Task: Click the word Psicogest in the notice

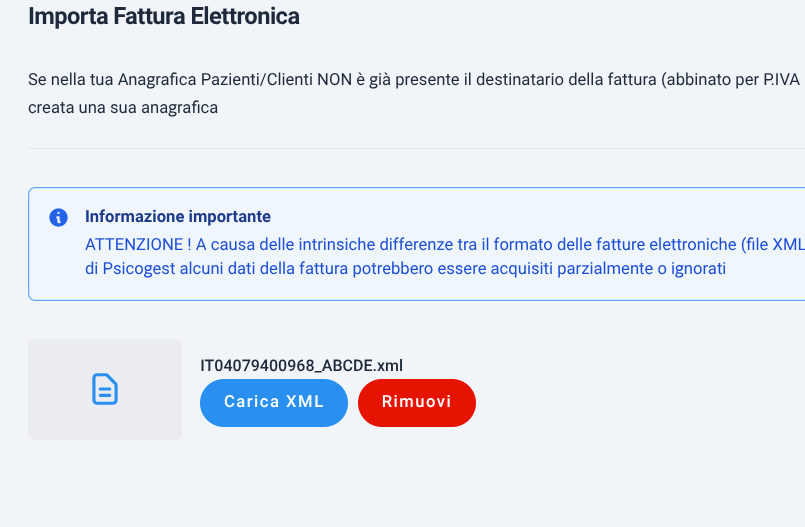Action: 139,268
